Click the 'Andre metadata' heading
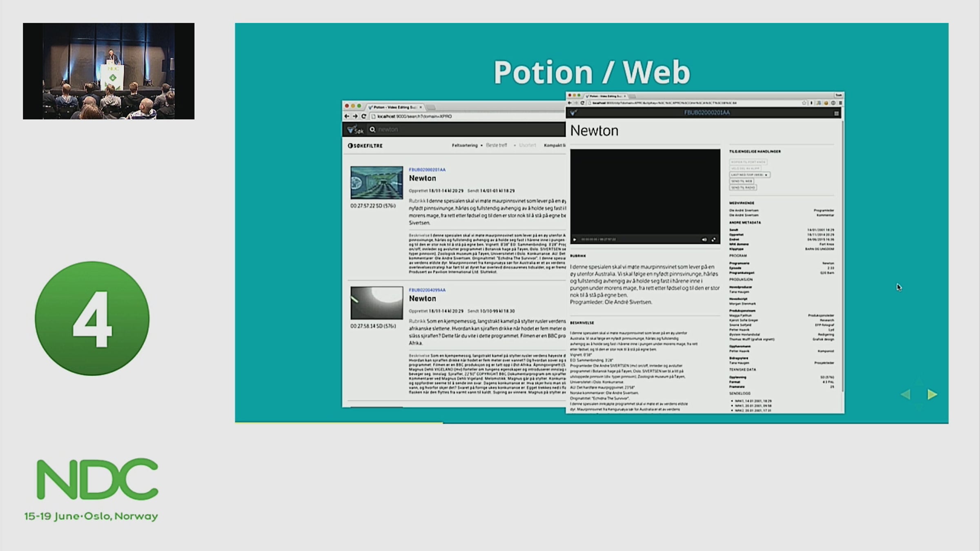 (745, 223)
